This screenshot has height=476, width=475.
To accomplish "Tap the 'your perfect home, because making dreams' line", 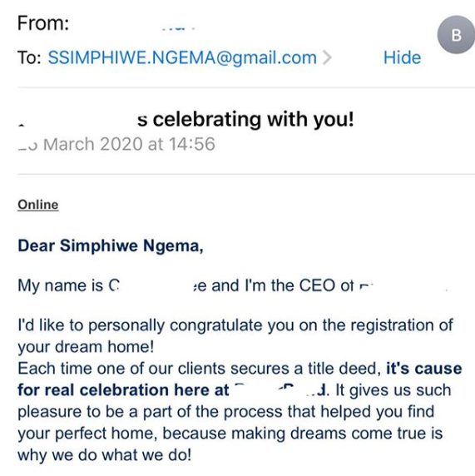I will tap(230, 434).
